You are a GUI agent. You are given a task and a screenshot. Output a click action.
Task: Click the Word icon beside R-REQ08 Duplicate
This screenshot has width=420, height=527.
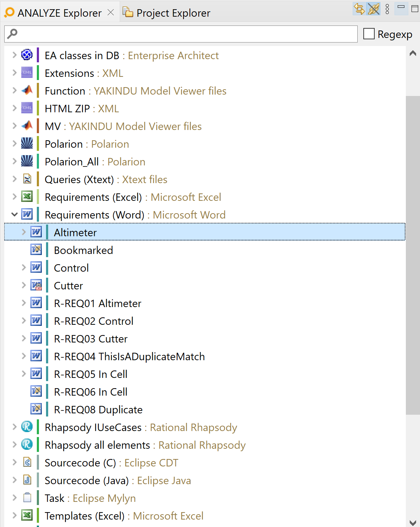36,409
